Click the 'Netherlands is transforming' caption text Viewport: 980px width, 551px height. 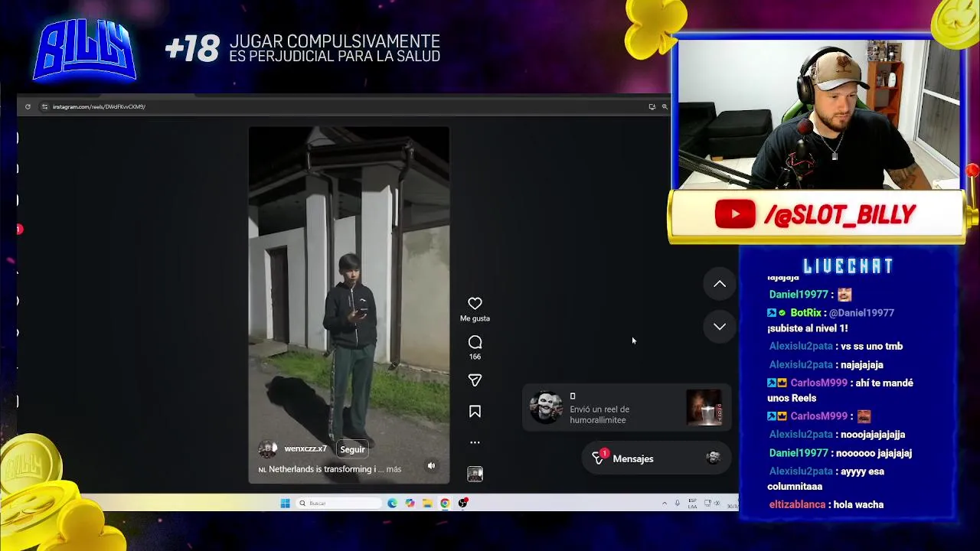pos(322,469)
